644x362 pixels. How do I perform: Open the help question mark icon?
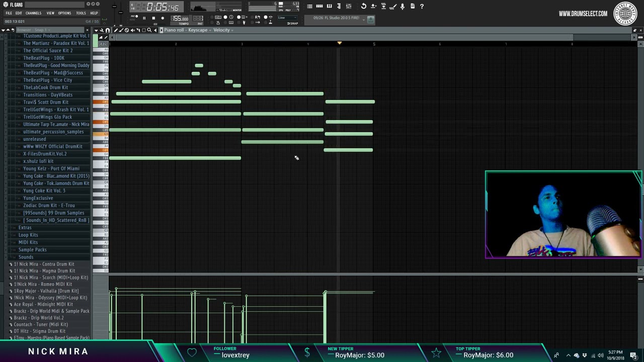coord(422,6)
